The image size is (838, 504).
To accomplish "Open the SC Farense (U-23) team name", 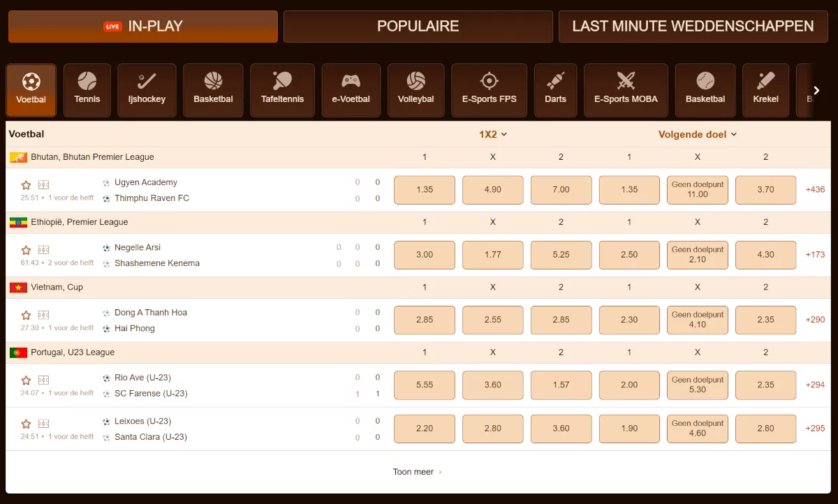I will pos(151,393).
